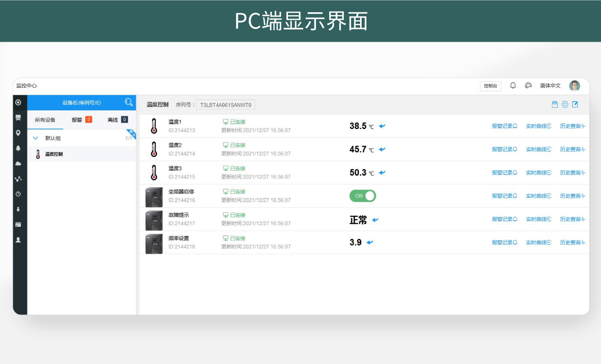Open the notification bell in top bar
The width and height of the screenshot is (601, 364).
click(513, 85)
